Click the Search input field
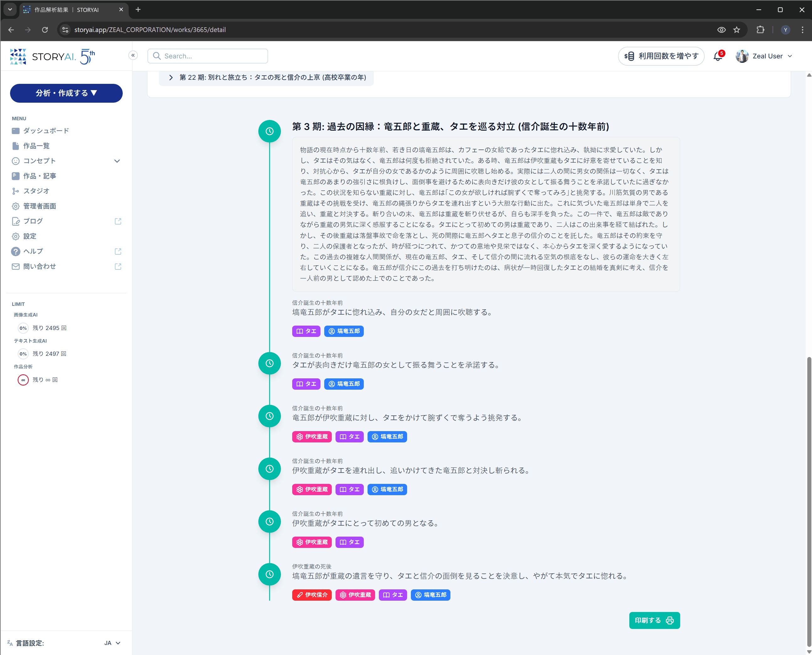812x655 pixels. [208, 56]
